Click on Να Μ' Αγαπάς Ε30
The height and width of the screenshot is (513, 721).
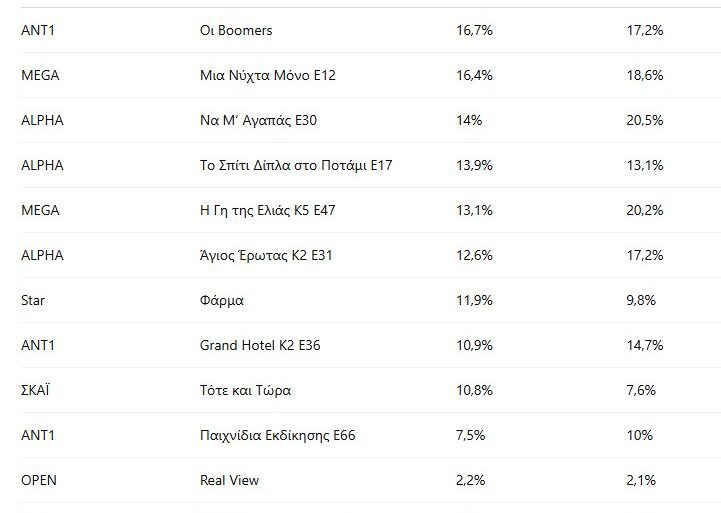coord(259,120)
